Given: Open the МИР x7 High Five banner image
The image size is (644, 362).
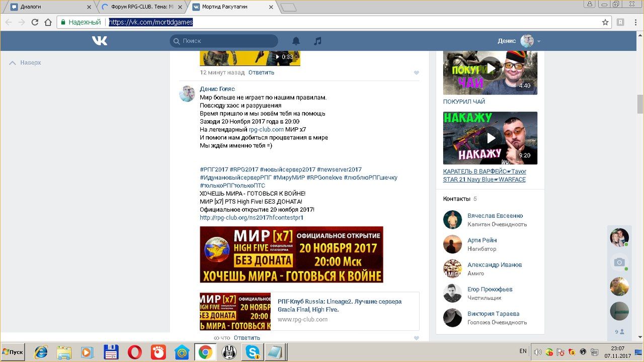Looking at the screenshot, I should (291, 254).
